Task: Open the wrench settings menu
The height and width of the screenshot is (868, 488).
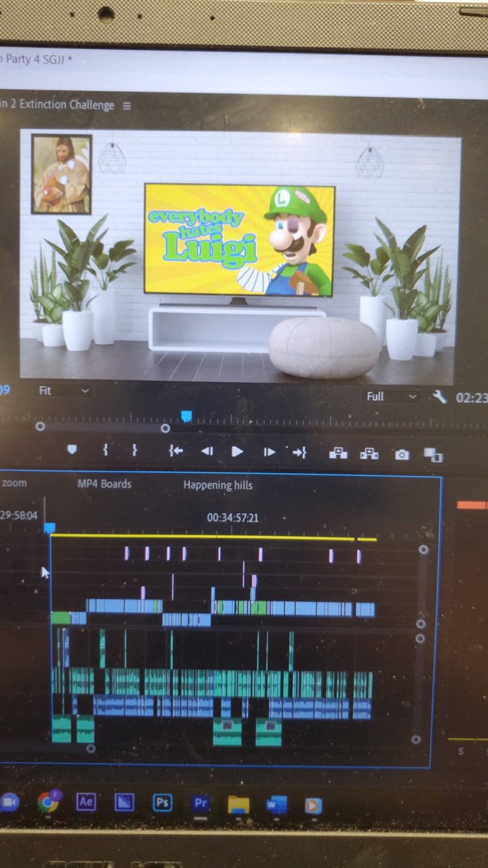Action: coord(440,396)
